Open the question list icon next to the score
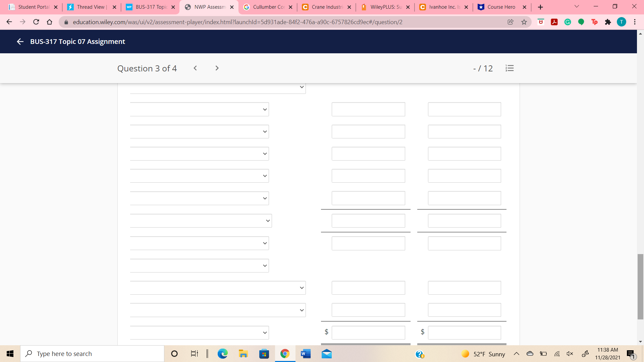The height and width of the screenshot is (362, 644). (509, 68)
